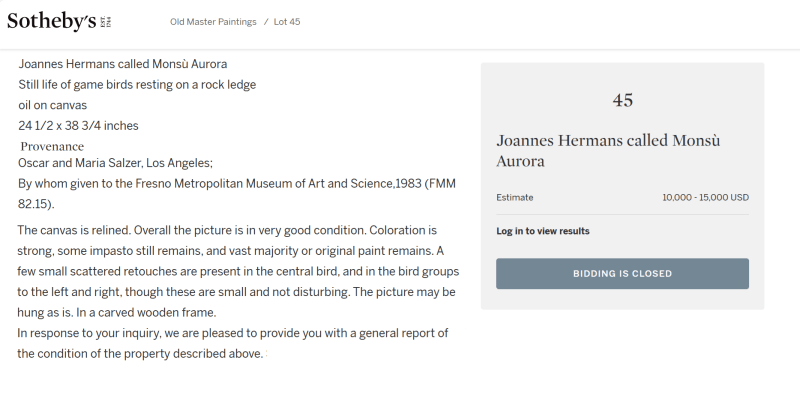
Task: Click the Estimate label
Action: (514, 198)
